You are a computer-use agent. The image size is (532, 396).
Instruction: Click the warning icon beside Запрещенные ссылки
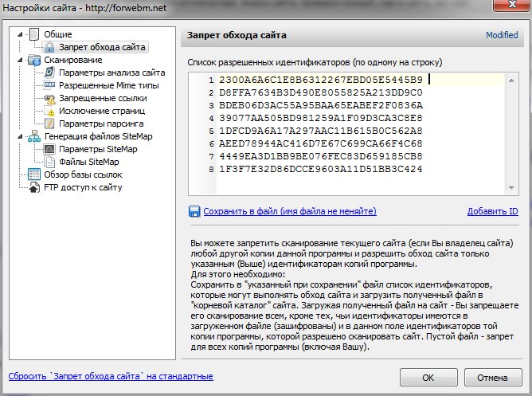(x=49, y=98)
